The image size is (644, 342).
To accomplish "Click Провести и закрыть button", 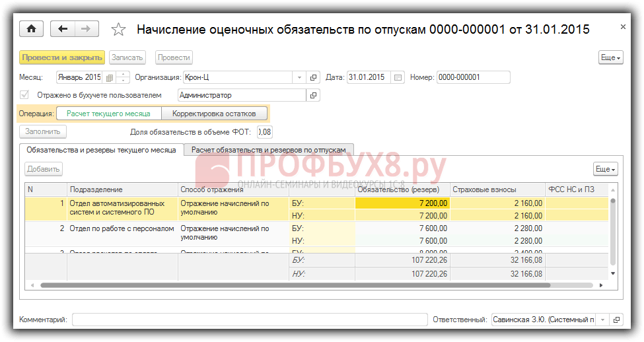I will [x=62, y=57].
